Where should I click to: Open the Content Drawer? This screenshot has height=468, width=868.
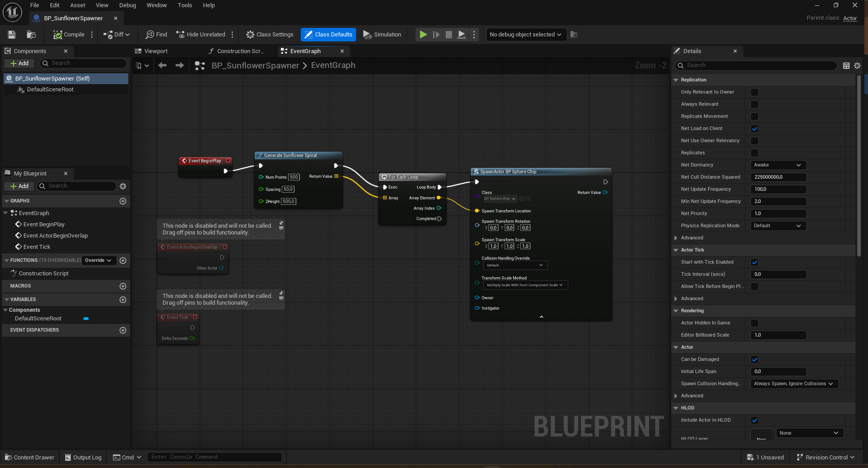30,458
